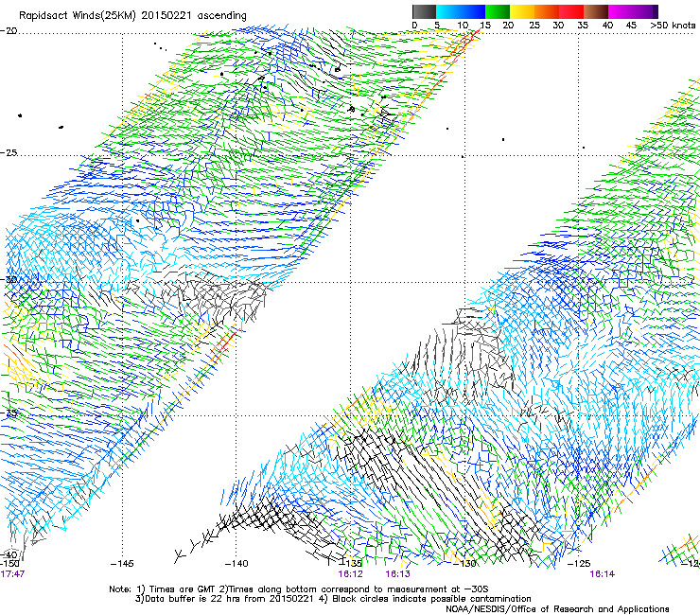This screenshot has height=615, width=700.
Task: Click the legend value '40'
Action: (607, 25)
